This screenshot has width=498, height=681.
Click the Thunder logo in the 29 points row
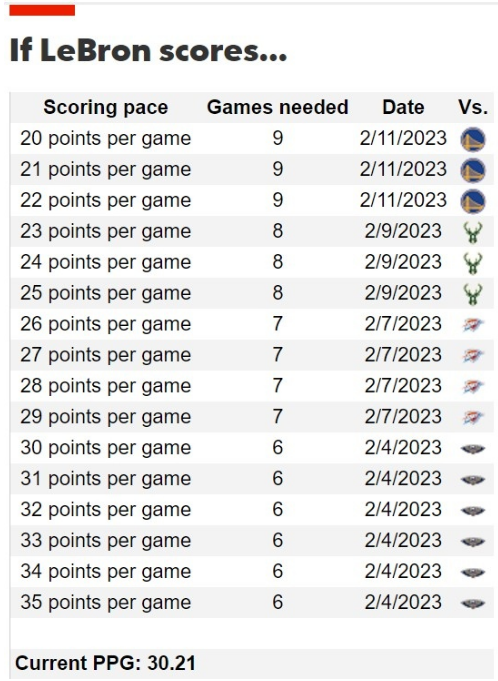[x=472, y=417]
